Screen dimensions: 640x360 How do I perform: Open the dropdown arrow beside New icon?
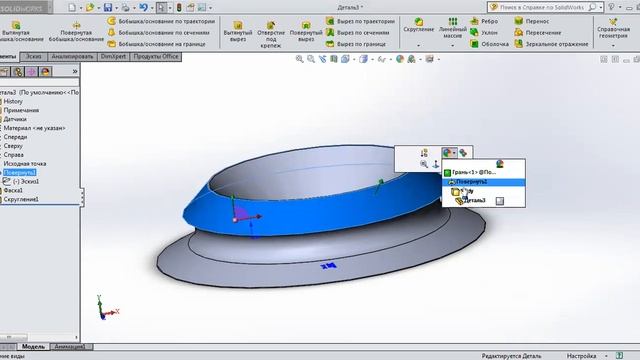80,8
